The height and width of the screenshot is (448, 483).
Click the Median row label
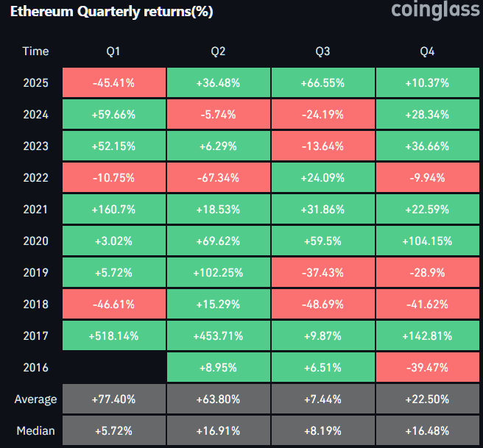(35, 430)
